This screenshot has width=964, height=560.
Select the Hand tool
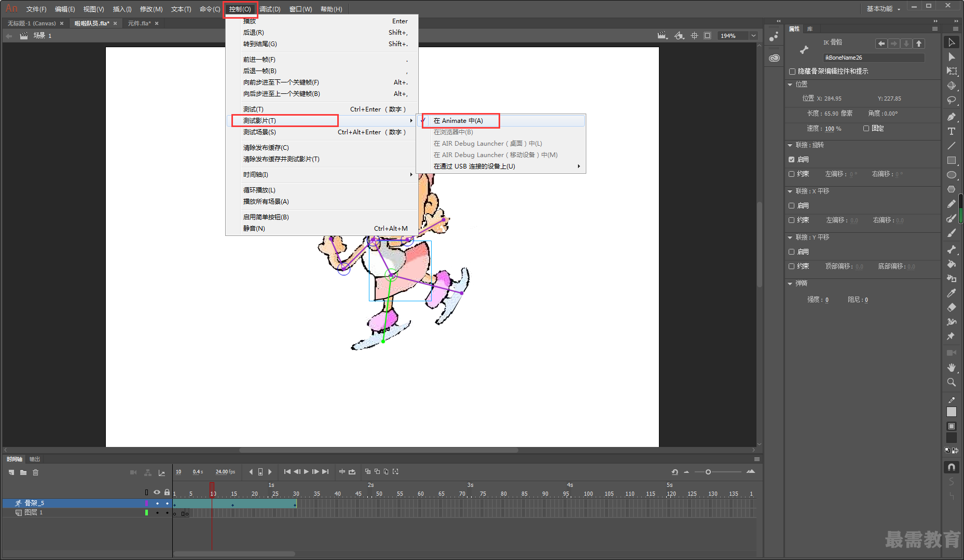pos(951,367)
